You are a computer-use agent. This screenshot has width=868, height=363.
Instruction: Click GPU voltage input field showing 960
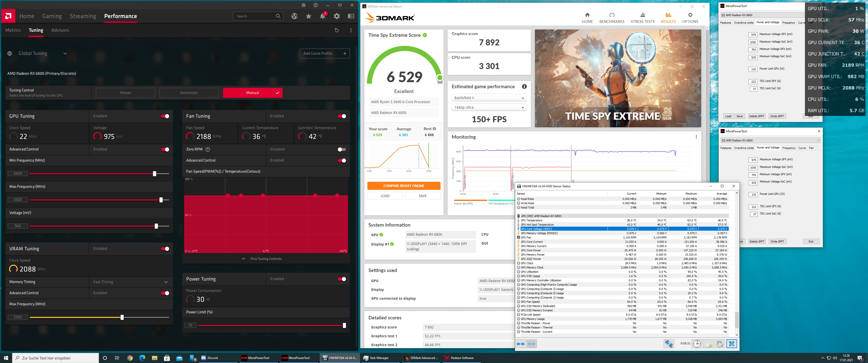tap(17, 226)
